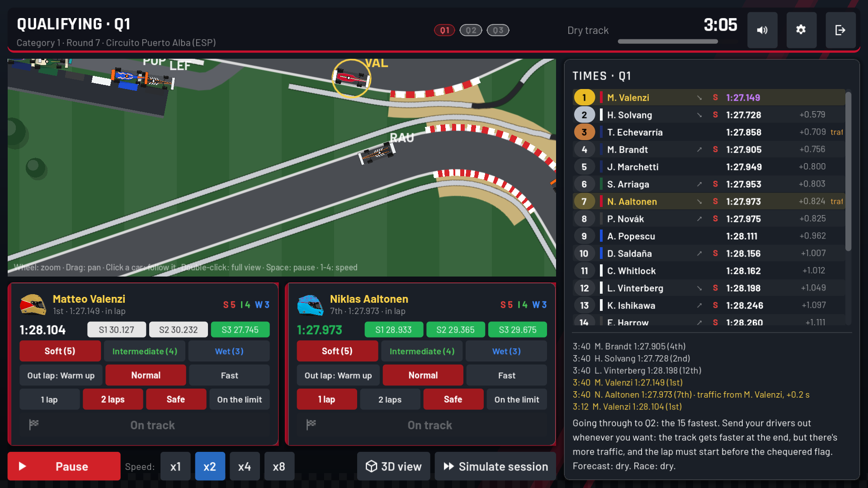Set simulation speed to x2
Image resolution: width=868 pixels, height=488 pixels.
(210, 466)
